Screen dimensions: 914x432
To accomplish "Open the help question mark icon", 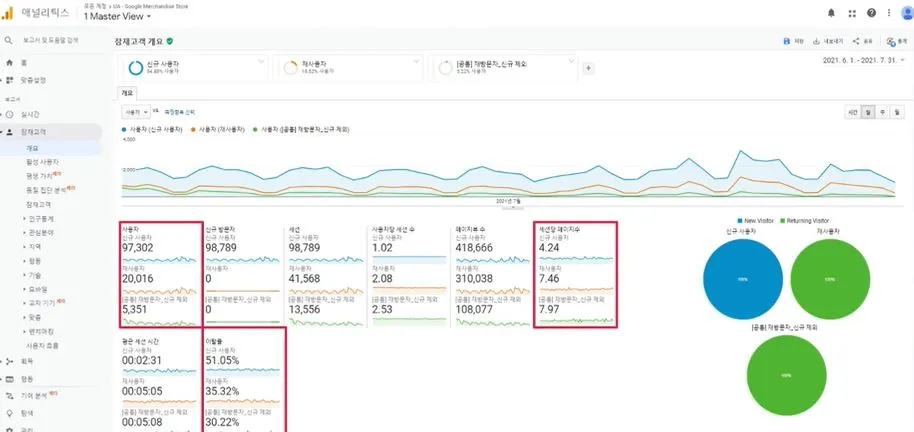I will click(x=871, y=13).
